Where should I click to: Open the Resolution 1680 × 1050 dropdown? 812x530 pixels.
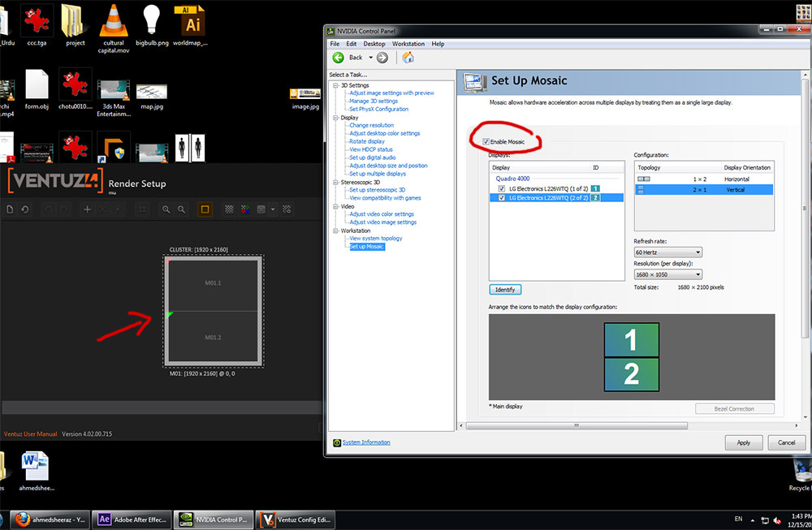667,274
